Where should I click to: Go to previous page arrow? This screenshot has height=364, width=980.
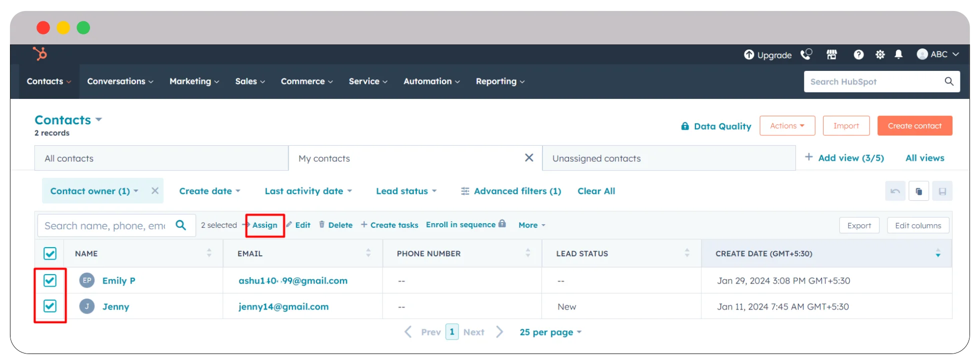408,332
